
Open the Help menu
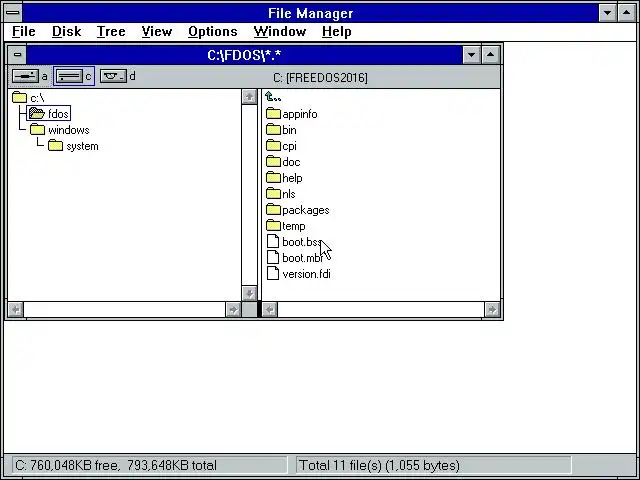336,31
